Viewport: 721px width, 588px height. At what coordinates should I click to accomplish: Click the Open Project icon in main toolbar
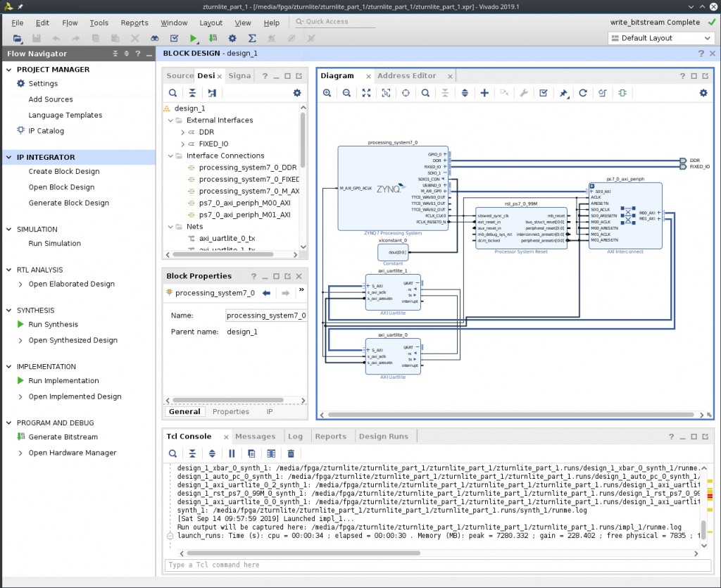[17, 39]
